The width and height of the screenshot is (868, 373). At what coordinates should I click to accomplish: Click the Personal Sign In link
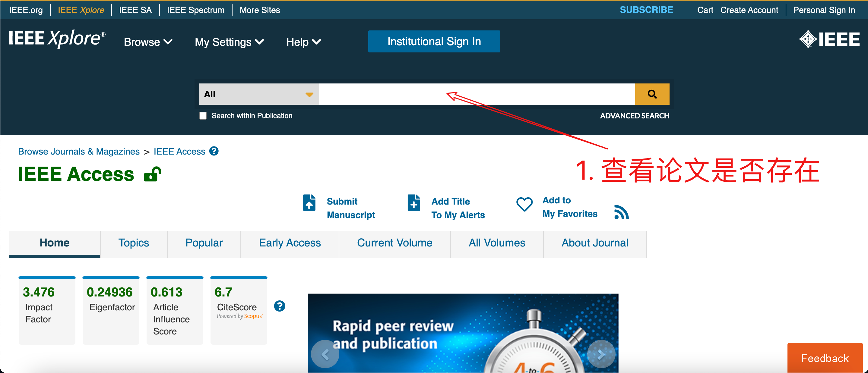coord(824,10)
